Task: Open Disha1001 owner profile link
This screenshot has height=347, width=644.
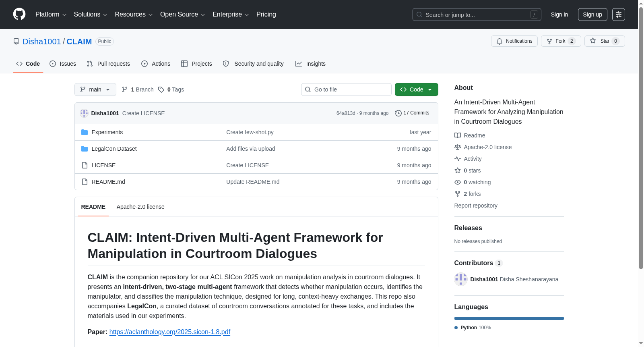Action: point(41,42)
